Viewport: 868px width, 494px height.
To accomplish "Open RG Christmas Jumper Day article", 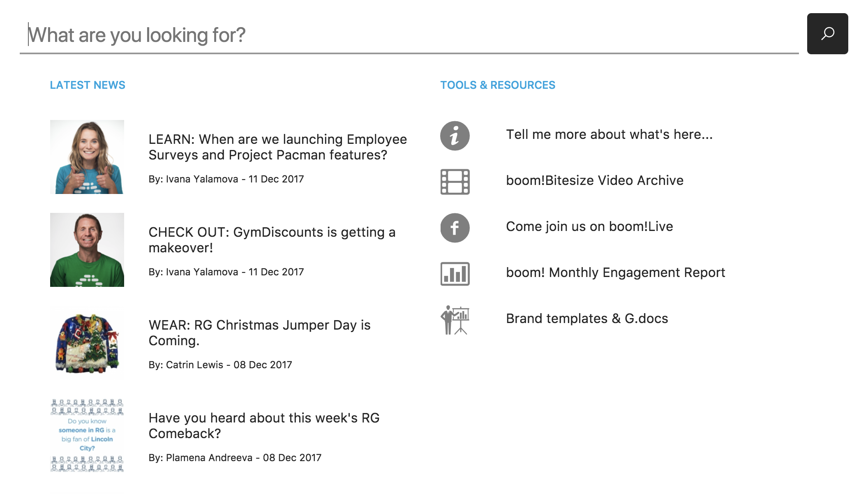I will 260,333.
